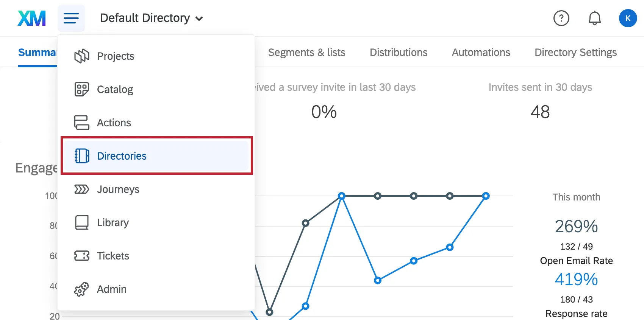Viewport: 644px width, 320px height.
Task: Click the last blue data point on chart
Action: (x=486, y=196)
